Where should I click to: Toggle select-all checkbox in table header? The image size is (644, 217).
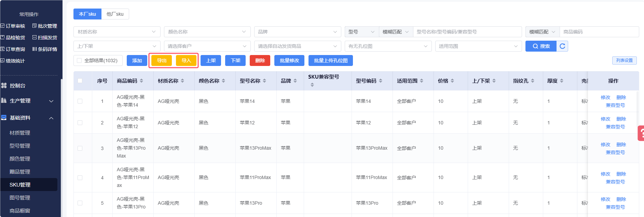tap(80, 81)
